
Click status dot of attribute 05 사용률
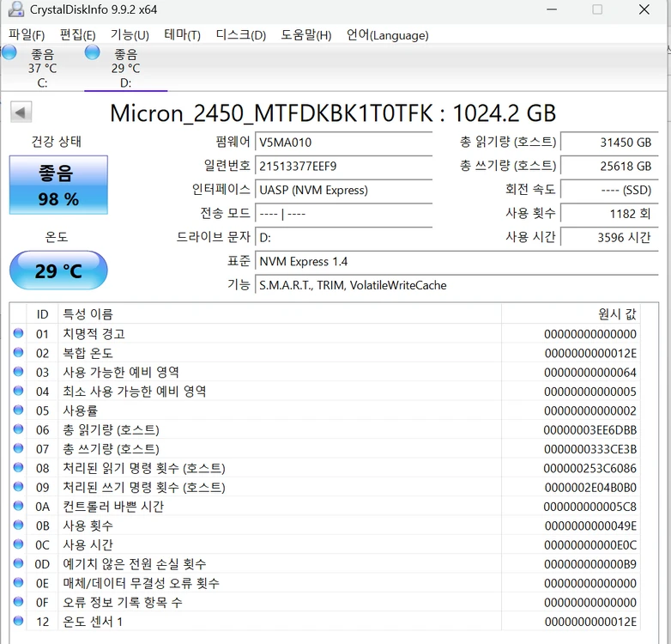point(18,410)
